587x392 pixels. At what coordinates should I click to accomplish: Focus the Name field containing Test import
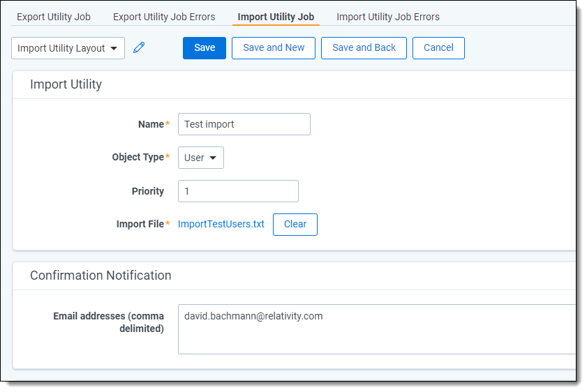[x=244, y=124]
